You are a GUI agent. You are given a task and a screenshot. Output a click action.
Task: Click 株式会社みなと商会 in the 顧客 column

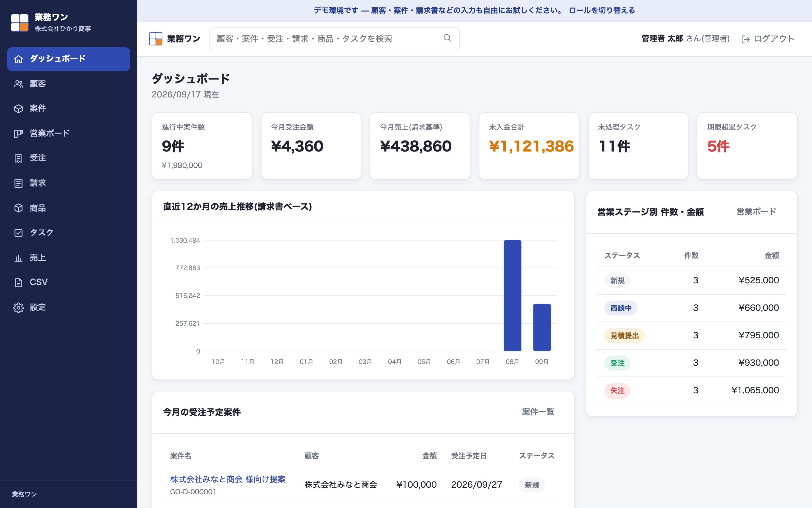pyautogui.click(x=341, y=485)
